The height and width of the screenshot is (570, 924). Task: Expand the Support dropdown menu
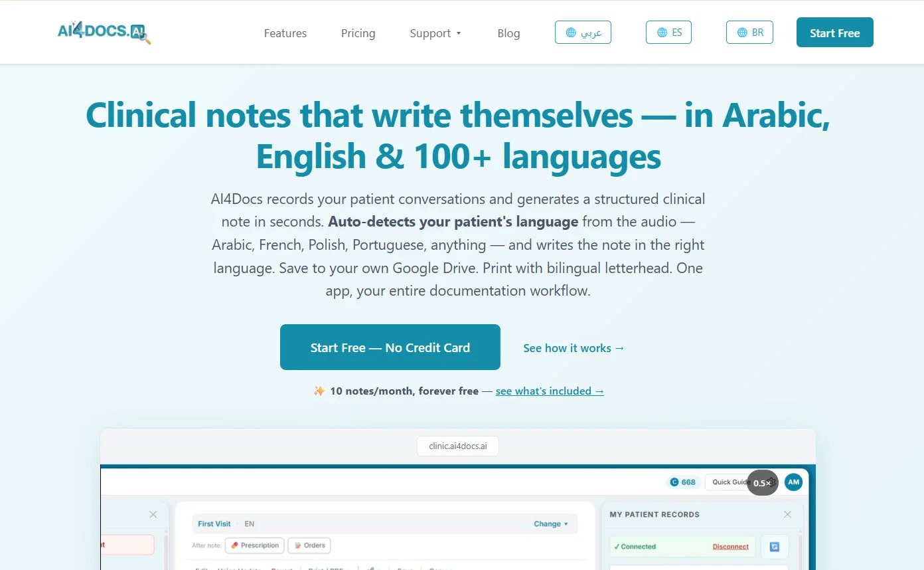[x=435, y=33]
